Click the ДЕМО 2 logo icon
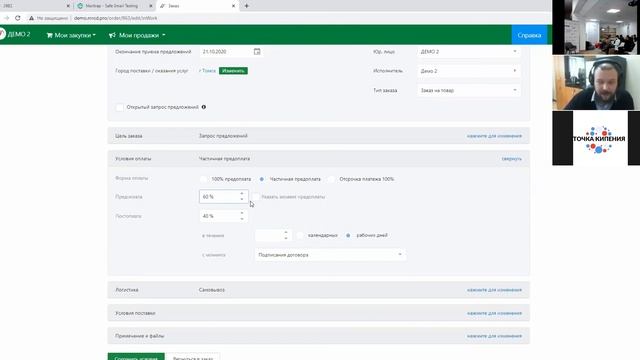The width and height of the screenshot is (640, 360). [x=2, y=34]
